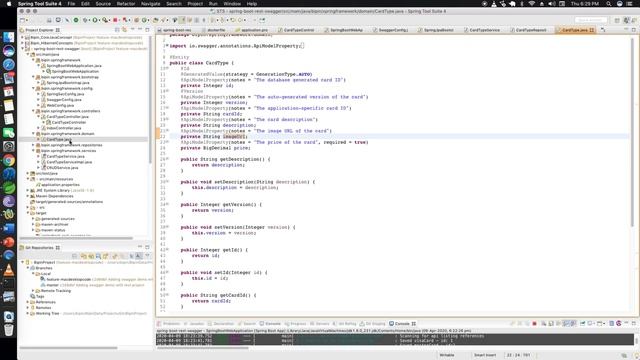Image resolution: width=640 pixels, height=360 pixels.
Task: Click Open Console icon in console toolbar
Action: [599, 323]
